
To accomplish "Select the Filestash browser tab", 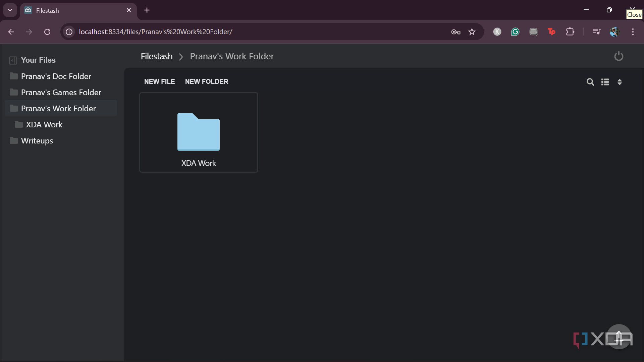I will (78, 10).
